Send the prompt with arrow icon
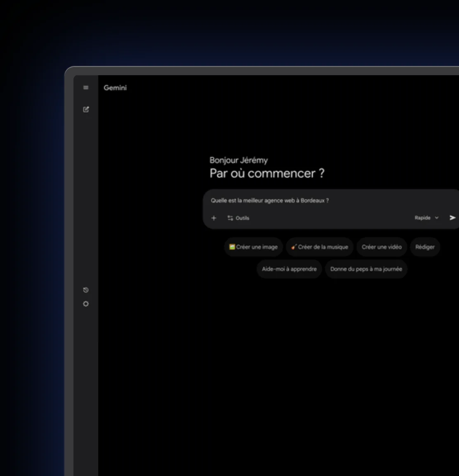This screenshot has height=476, width=459. (452, 218)
